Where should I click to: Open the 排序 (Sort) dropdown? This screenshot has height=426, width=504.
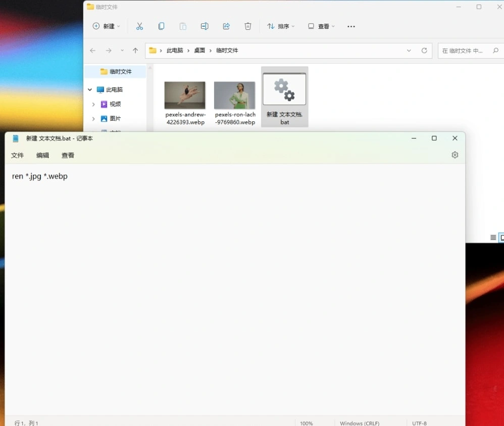click(281, 26)
